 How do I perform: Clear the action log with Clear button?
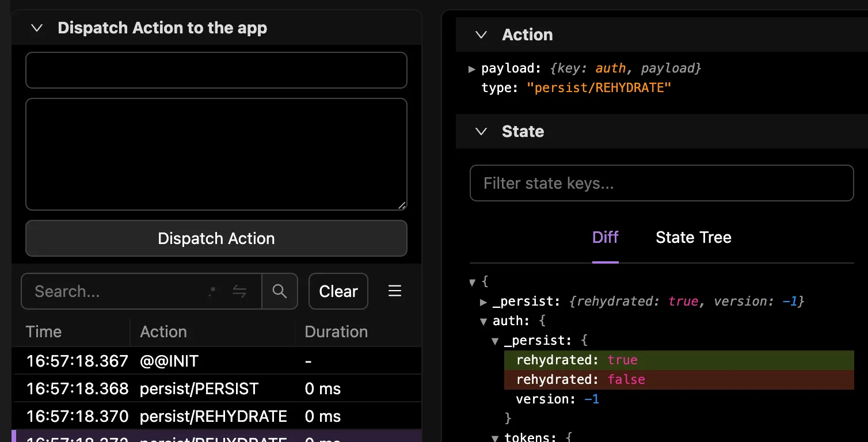(338, 291)
